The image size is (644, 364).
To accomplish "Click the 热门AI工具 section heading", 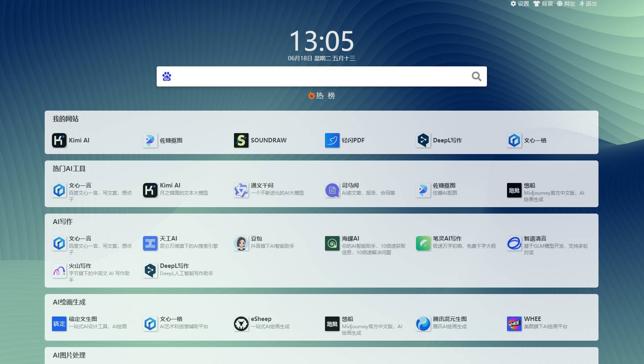I will coord(69,169).
